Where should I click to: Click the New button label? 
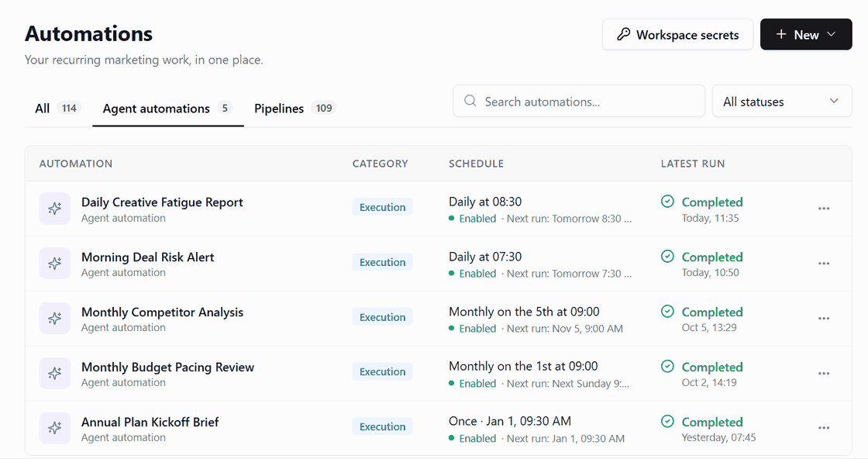[x=806, y=35]
